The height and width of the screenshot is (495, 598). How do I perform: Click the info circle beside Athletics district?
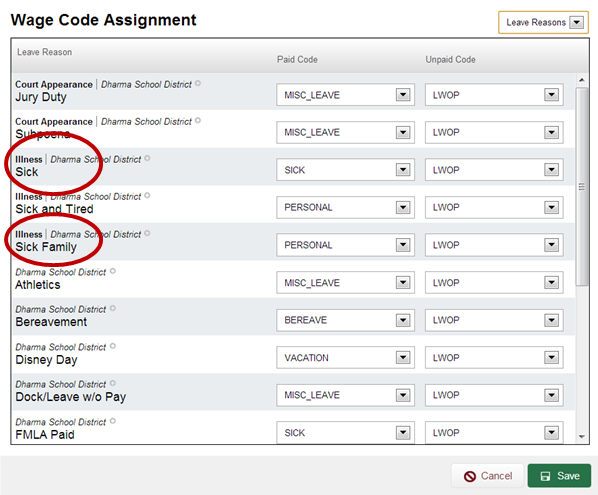(113, 271)
